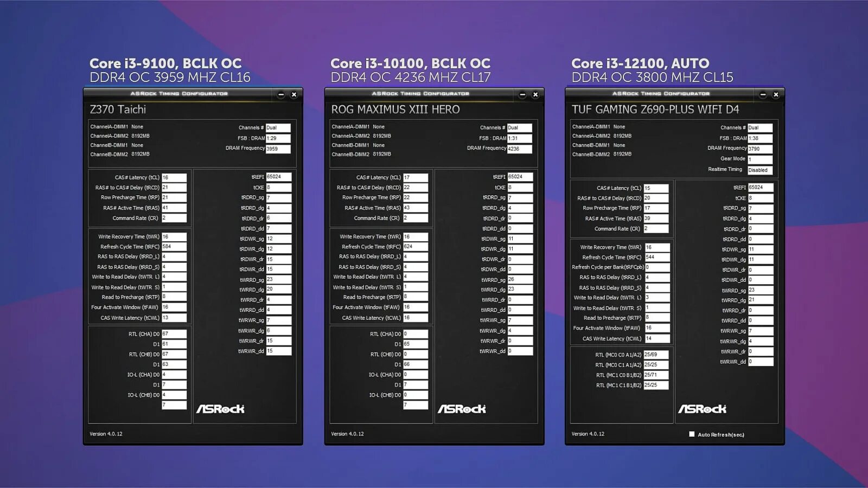Click ChannelA-DIMM2 8192MB text in Z370 Taichi
This screenshot has height=488, width=868.
(120, 136)
